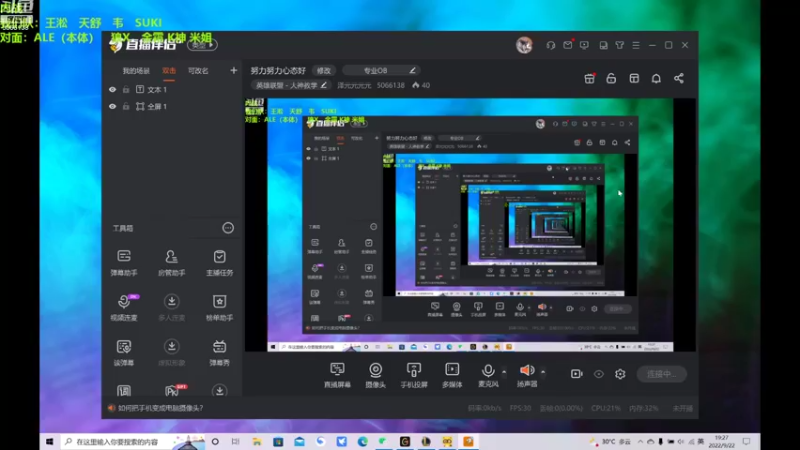Add the 多媒体 multimedia source
This screenshot has height=450, width=800.
coord(452,375)
